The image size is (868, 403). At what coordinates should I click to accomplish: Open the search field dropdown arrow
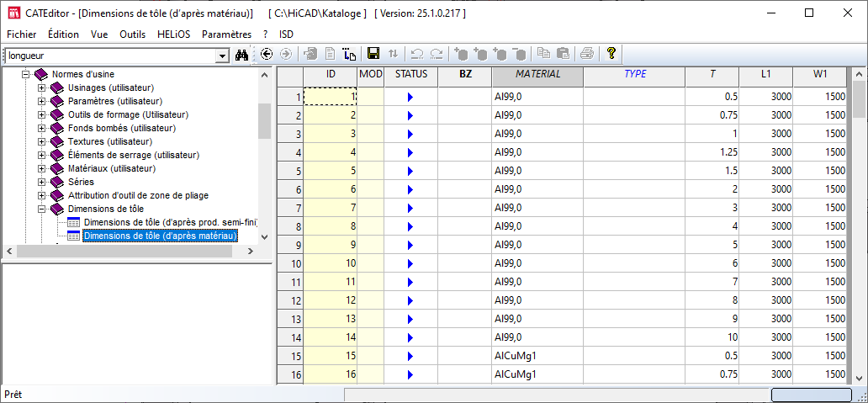pyautogui.click(x=222, y=56)
